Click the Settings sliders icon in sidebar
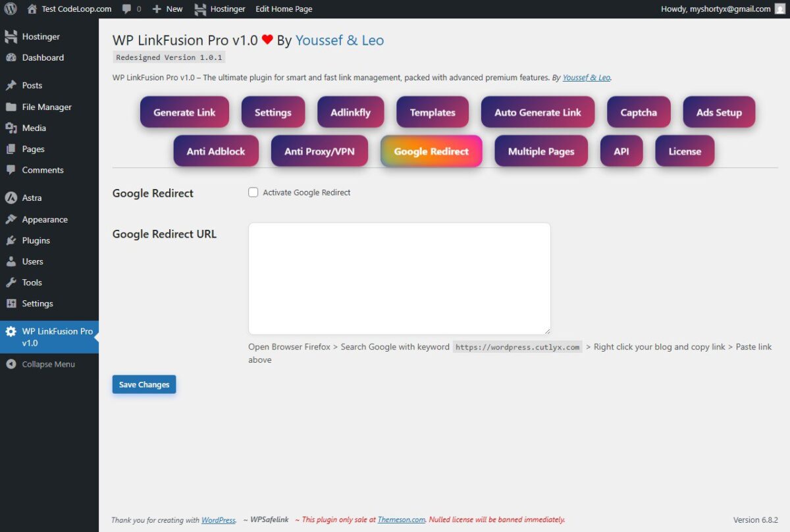Screen dimensions: 790x532 11,304
